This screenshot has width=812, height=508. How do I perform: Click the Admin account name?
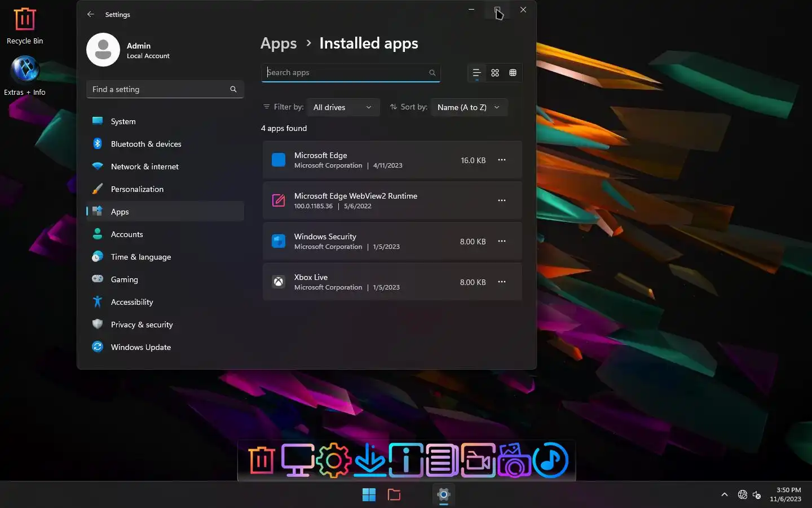[139, 46]
